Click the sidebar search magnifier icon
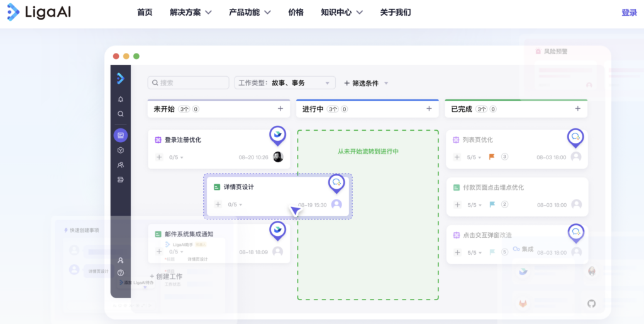Image resolution: width=644 pixels, height=324 pixels. pyautogui.click(x=120, y=114)
